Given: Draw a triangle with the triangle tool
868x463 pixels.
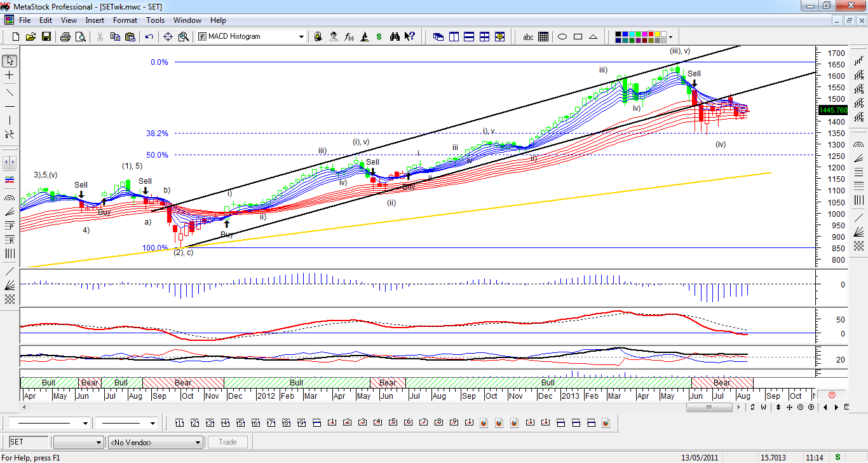Looking at the screenshot, I should (593, 37).
